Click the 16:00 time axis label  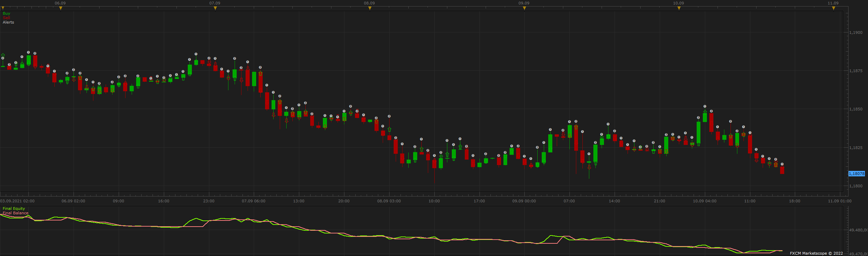[163, 201]
